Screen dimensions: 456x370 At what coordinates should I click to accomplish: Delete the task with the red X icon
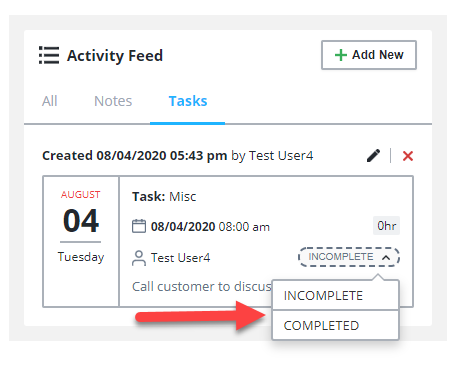pyautogui.click(x=408, y=156)
